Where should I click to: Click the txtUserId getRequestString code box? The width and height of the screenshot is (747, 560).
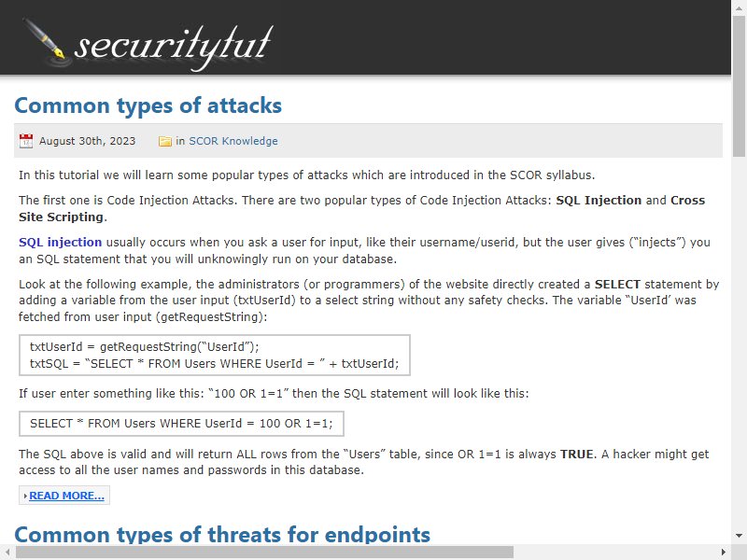coord(215,356)
